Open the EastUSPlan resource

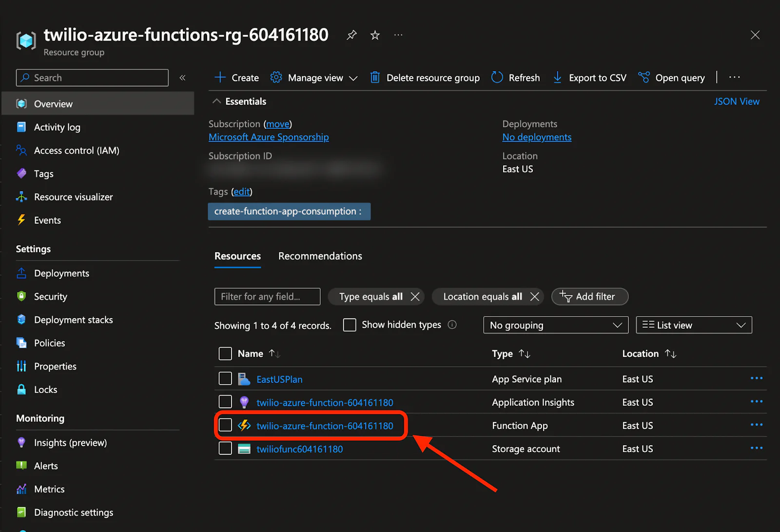coord(279,379)
